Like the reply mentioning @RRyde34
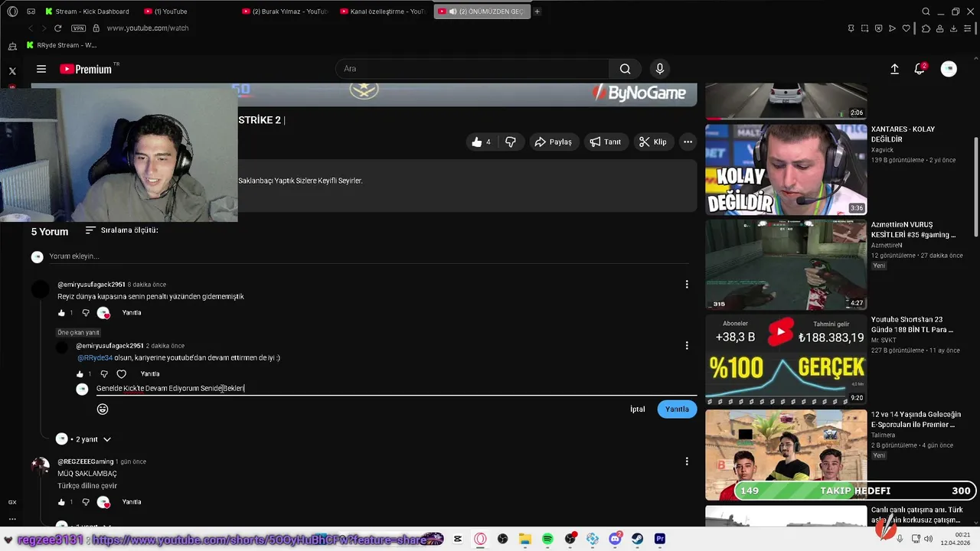Screen dimensions: 980x551 (x=80, y=374)
